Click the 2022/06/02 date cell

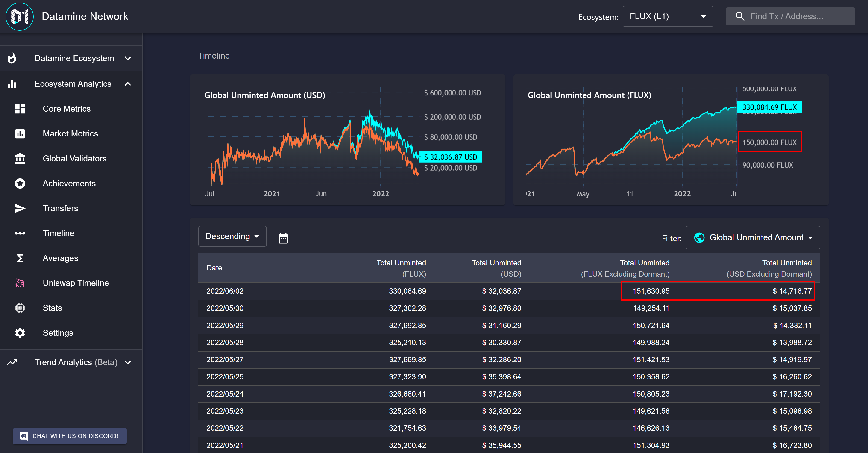[225, 291]
